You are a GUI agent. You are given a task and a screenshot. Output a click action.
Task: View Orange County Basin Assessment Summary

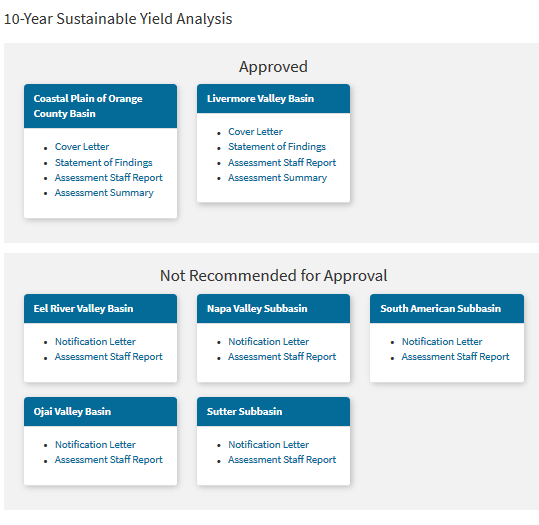click(104, 193)
